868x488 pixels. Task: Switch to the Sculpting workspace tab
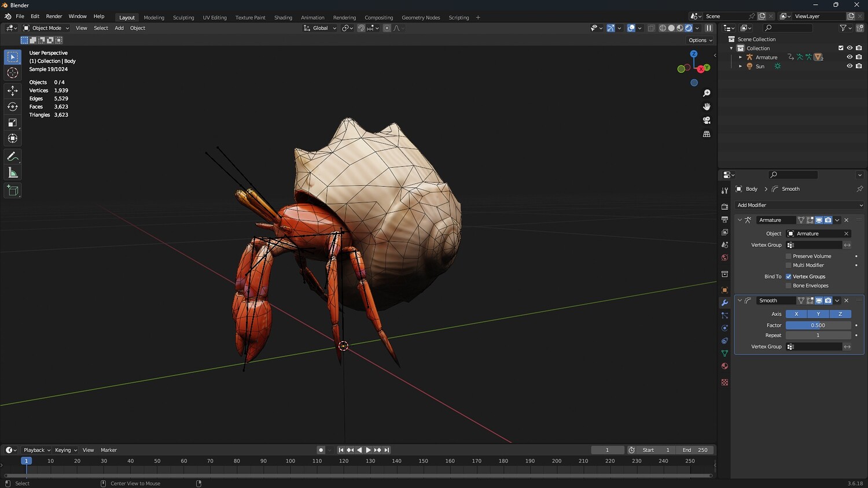pos(183,17)
